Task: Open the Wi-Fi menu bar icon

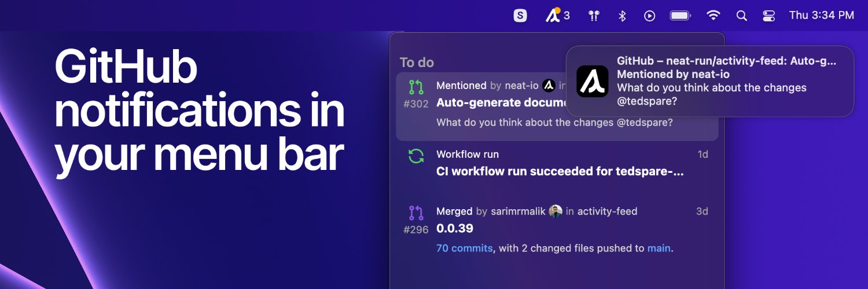Action: pos(713,16)
